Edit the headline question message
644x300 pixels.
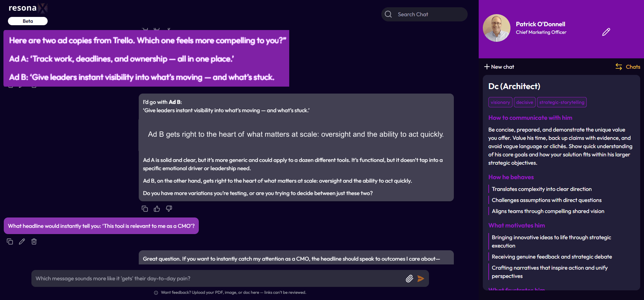pyautogui.click(x=22, y=241)
